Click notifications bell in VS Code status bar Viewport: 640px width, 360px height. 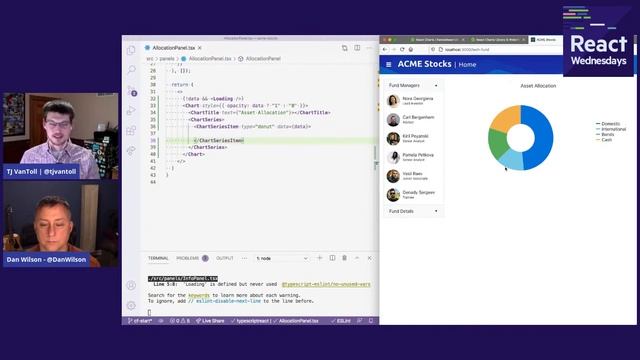[371, 321]
